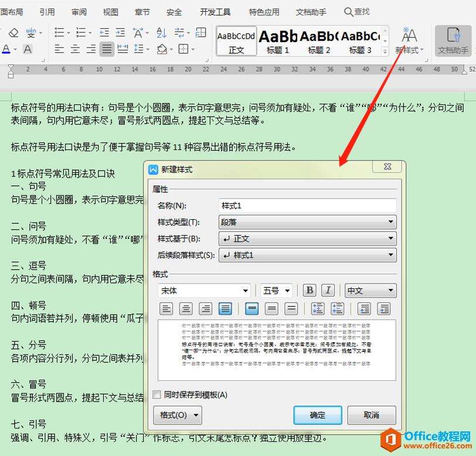
Task: Click the ribbon align right icon
Action: (x=91, y=49)
